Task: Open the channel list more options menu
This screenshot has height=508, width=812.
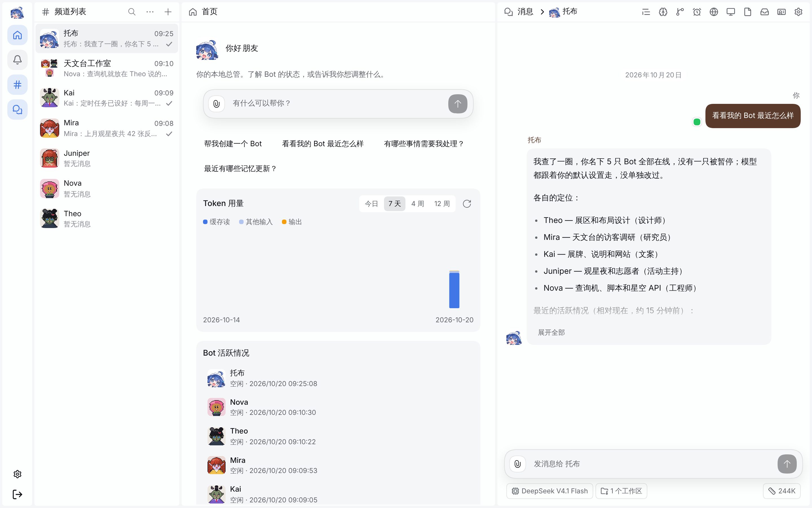Action: pos(150,12)
